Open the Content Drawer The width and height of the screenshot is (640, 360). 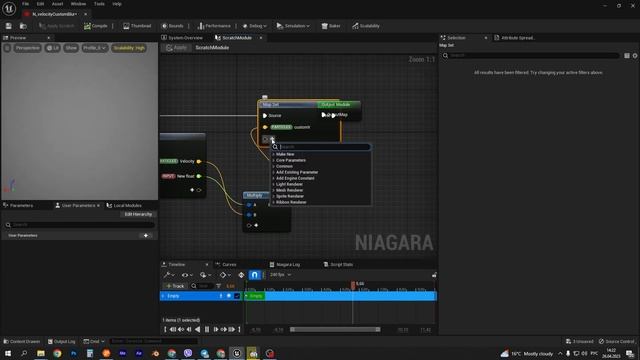coord(22,341)
